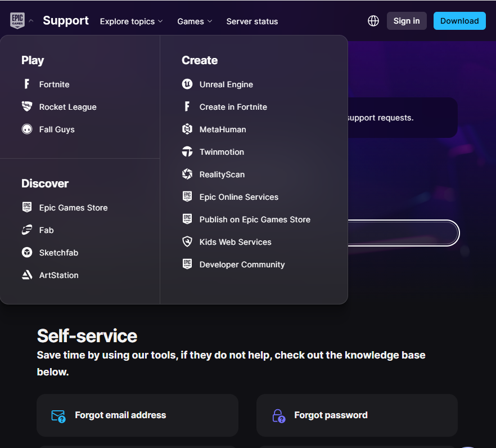
Task: Go to the Support home link
Action: (x=66, y=21)
